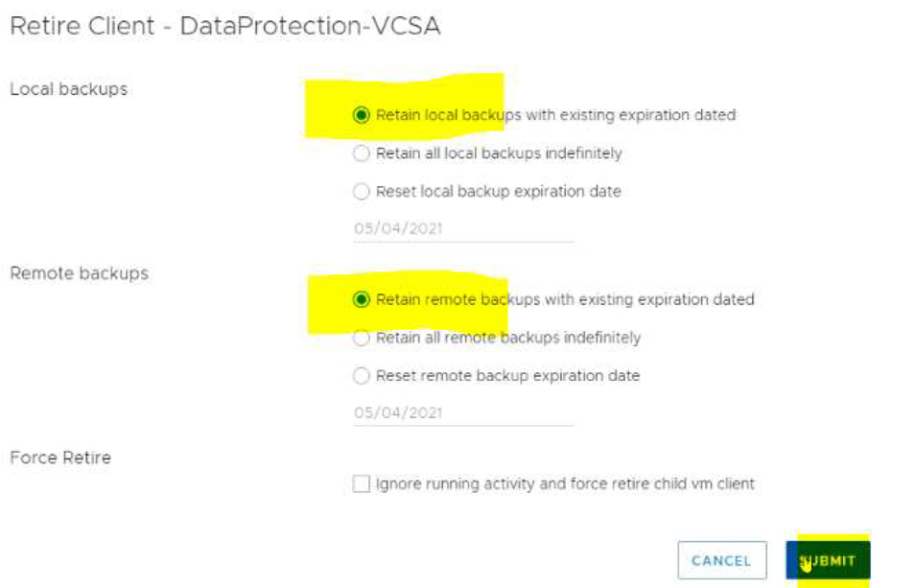915x588 pixels.
Task: Select 'Reset local backup expiration date' radio
Action: [x=361, y=192]
